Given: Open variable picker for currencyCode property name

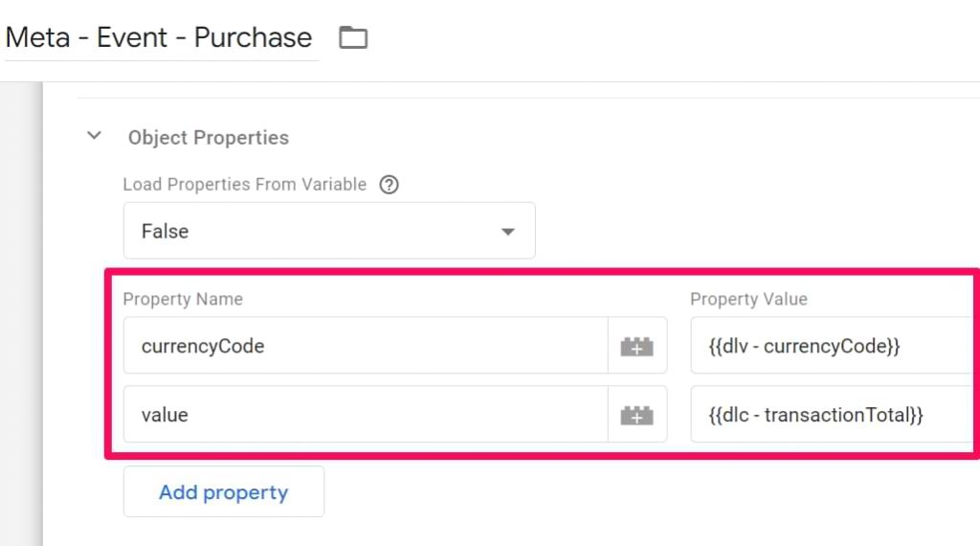Looking at the screenshot, I should pyautogui.click(x=637, y=346).
